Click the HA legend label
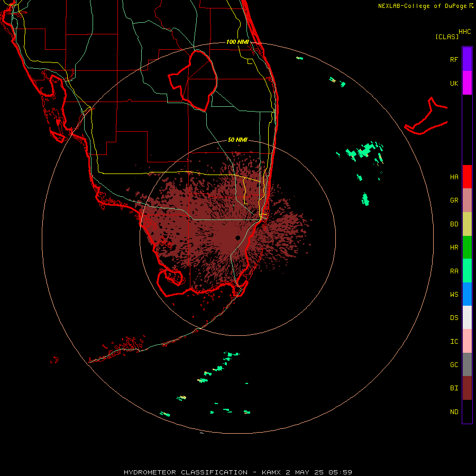476x476 pixels. (454, 177)
